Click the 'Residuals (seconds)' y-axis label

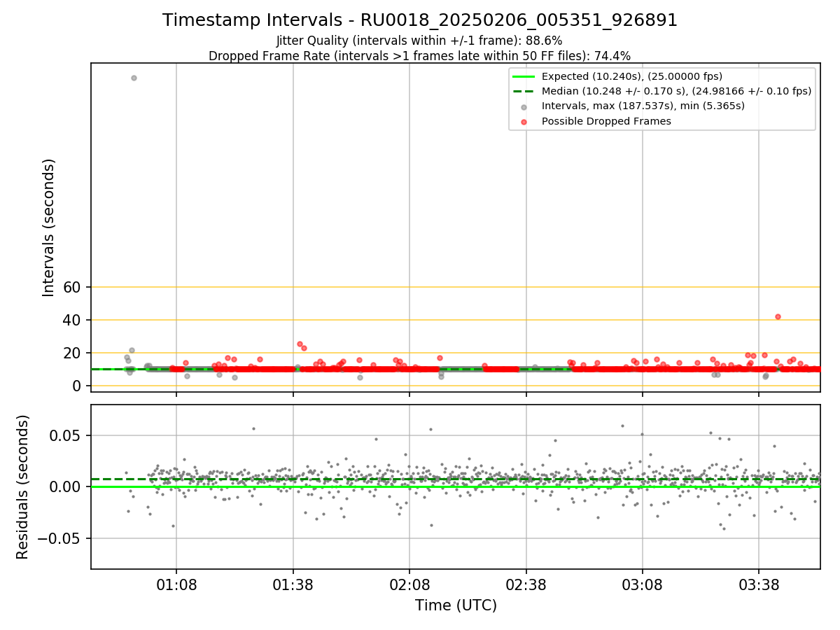[x=23, y=486]
